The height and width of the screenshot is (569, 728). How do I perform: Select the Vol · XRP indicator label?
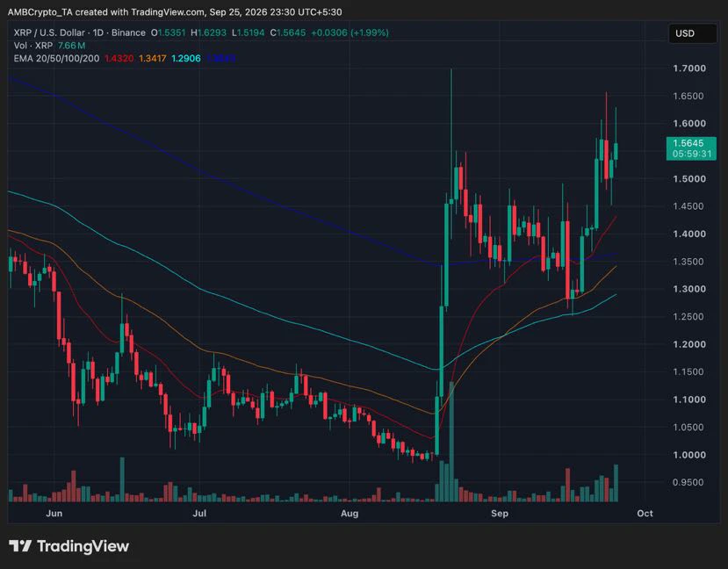[33, 46]
